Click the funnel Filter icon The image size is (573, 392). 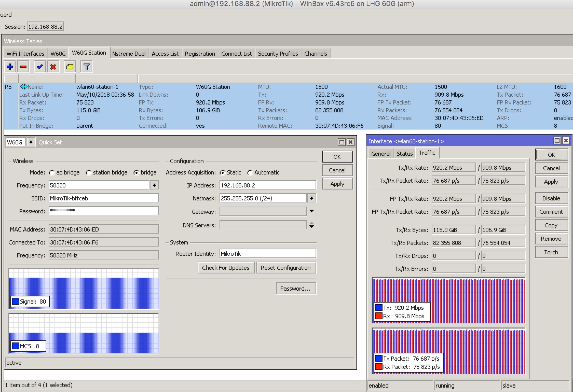point(86,67)
